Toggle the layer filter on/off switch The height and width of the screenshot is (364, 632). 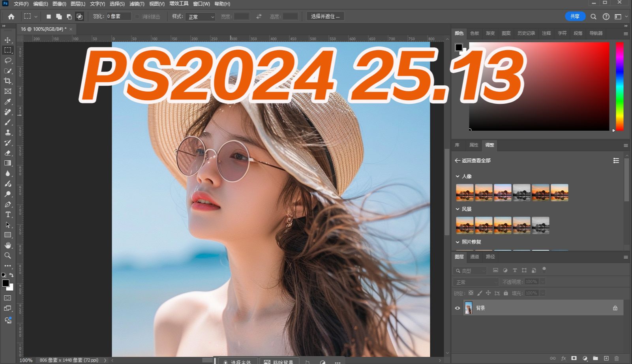544,270
